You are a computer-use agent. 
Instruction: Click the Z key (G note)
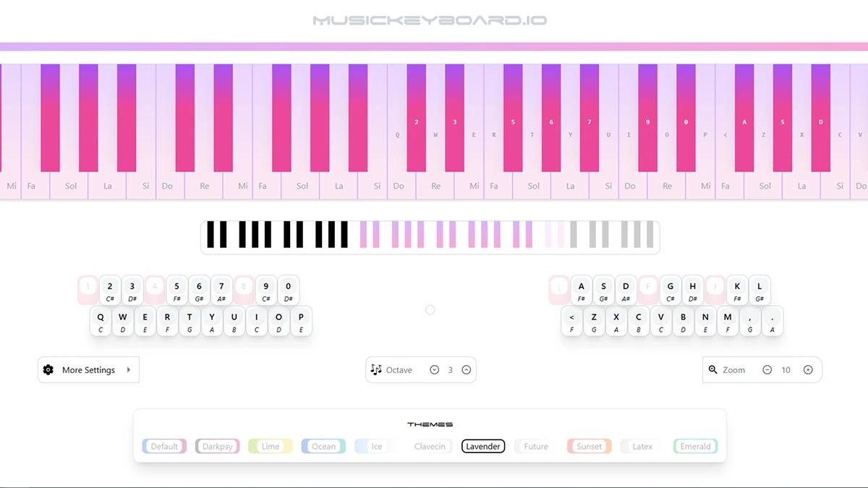(594, 321)
